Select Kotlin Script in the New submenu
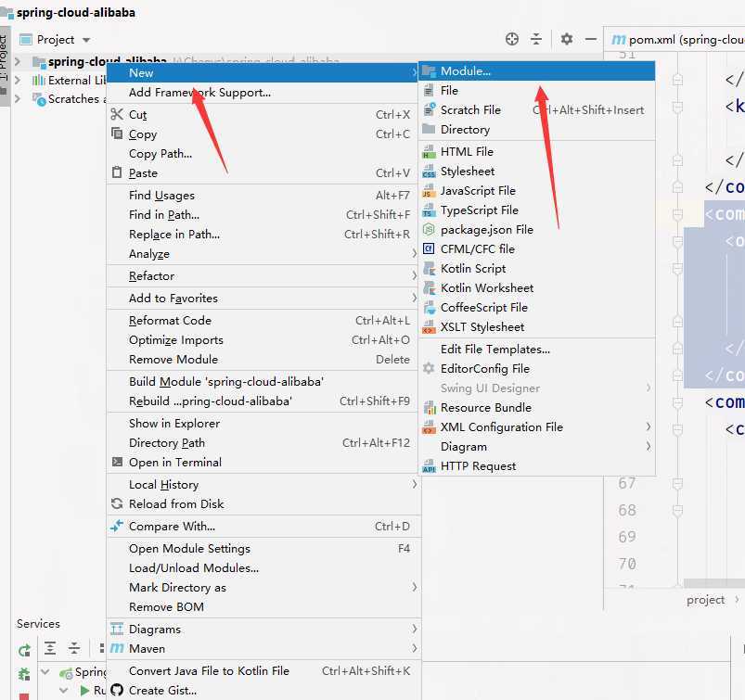 473,268
